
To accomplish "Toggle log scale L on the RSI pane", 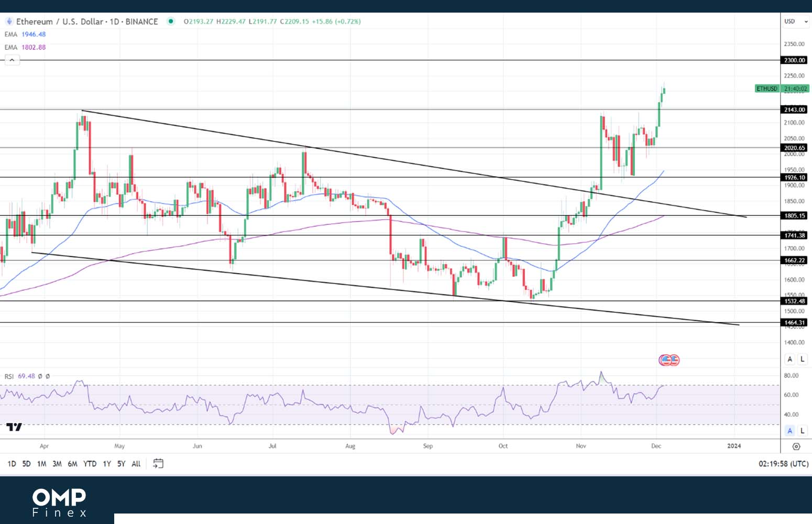I will coord(803,431).
